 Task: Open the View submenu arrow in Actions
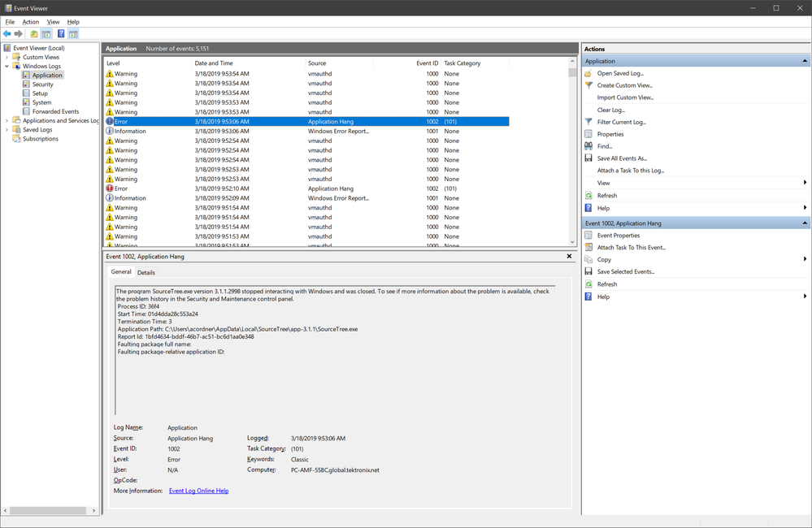tap(805, 183)
